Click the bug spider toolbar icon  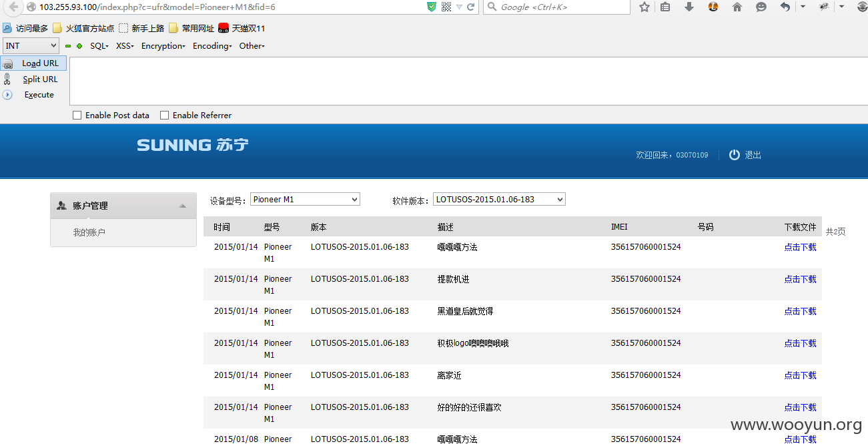(824, 7)
